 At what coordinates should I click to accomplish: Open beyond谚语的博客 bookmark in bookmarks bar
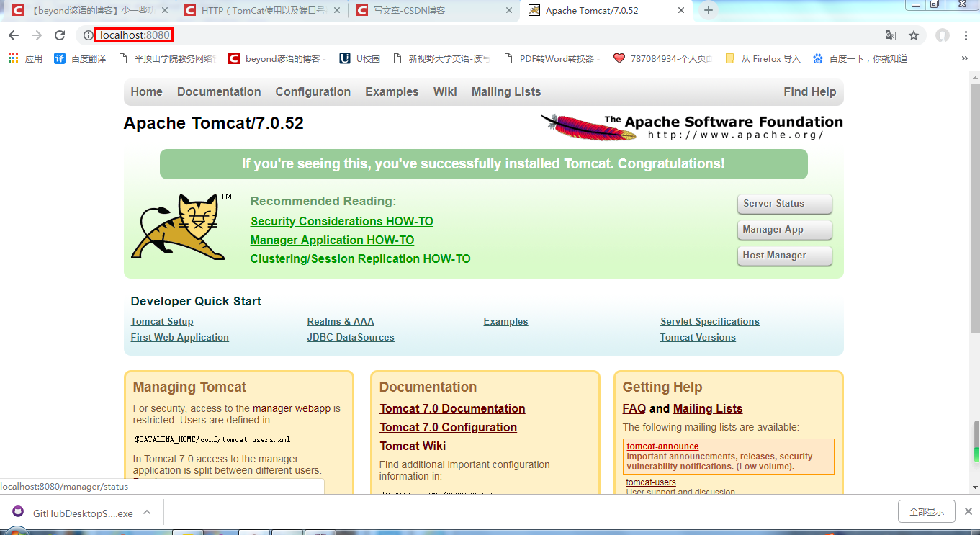277,58
